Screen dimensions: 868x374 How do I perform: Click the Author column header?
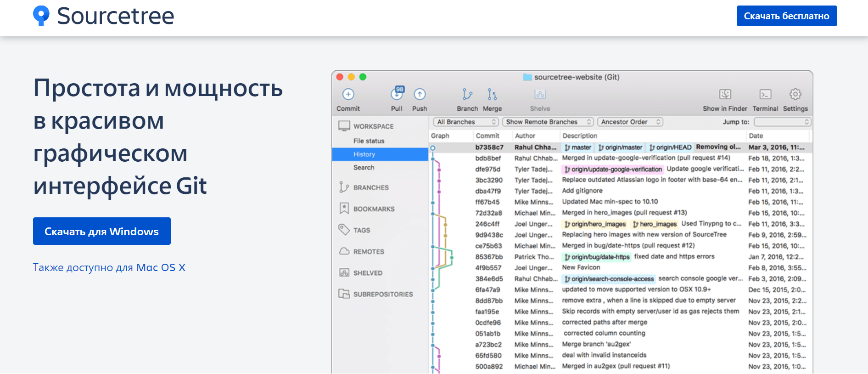click(x=525, y=136)
